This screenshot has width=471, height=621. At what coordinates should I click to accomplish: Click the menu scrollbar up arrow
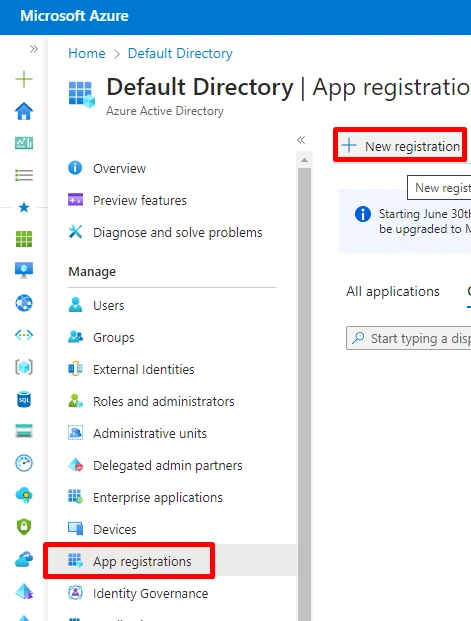click(304, 160)
